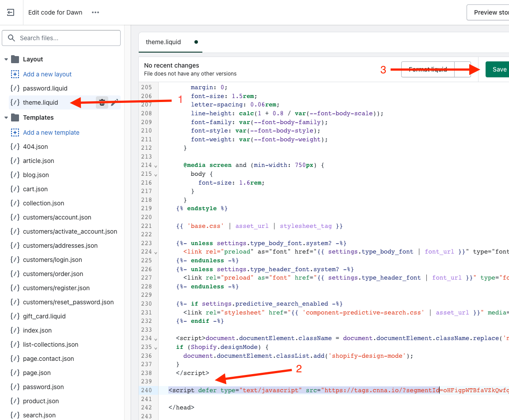The width and height of the screenshot is (509, 420).
Task: Click the script tag on line 240
Action: [338, 390]
